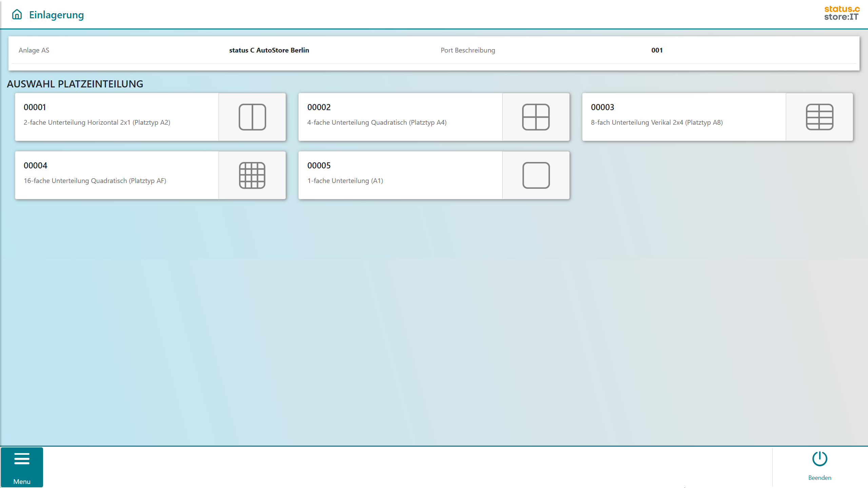Image resolution: width=868 pixels, height=488 pixels.
Task: Pick the 16-fache Unterteilung Quadratisch entry
Action: point(95,181)
